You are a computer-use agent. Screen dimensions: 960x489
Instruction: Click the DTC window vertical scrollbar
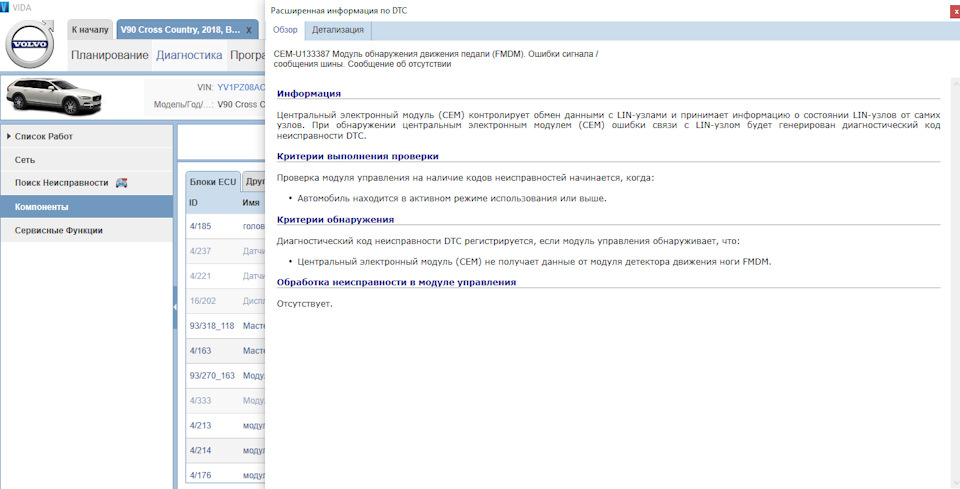956,282
